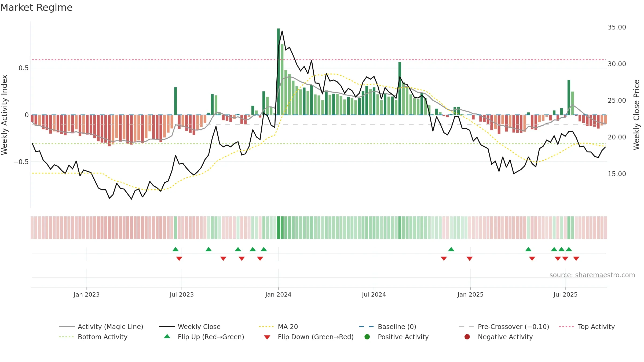Click the gray Magic Line swatch in legend
Viewport: 644px width, 362px height.
point(67,327)
